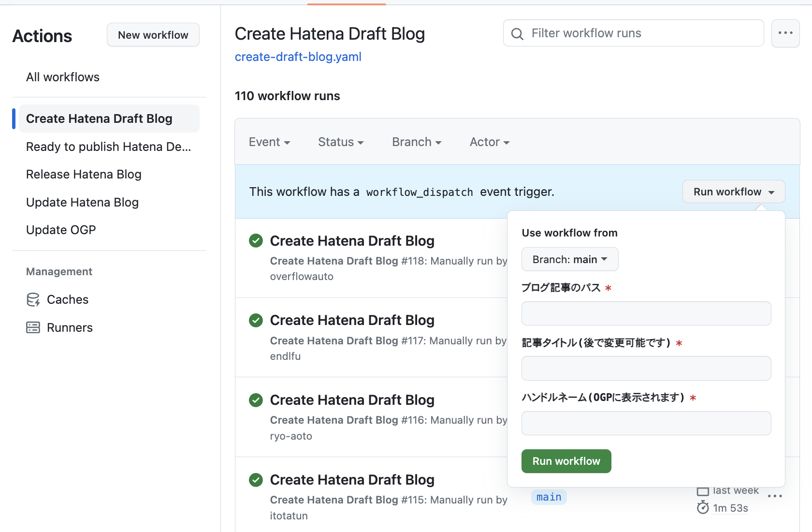This screenshot has width=812, height=532.
Task: Click the ryo-aoto actor name
Action: [291, 436]
